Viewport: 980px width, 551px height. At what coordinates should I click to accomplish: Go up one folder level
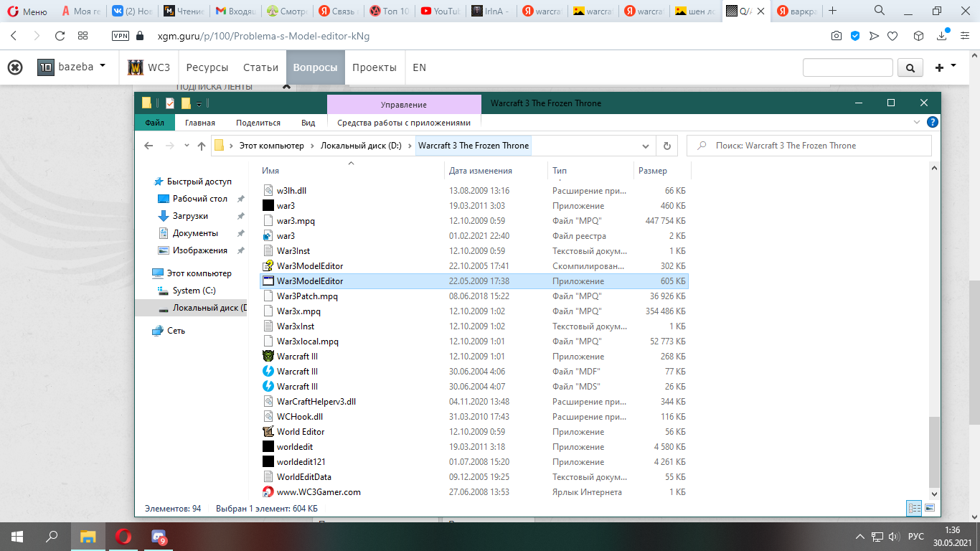coord(202,146)
